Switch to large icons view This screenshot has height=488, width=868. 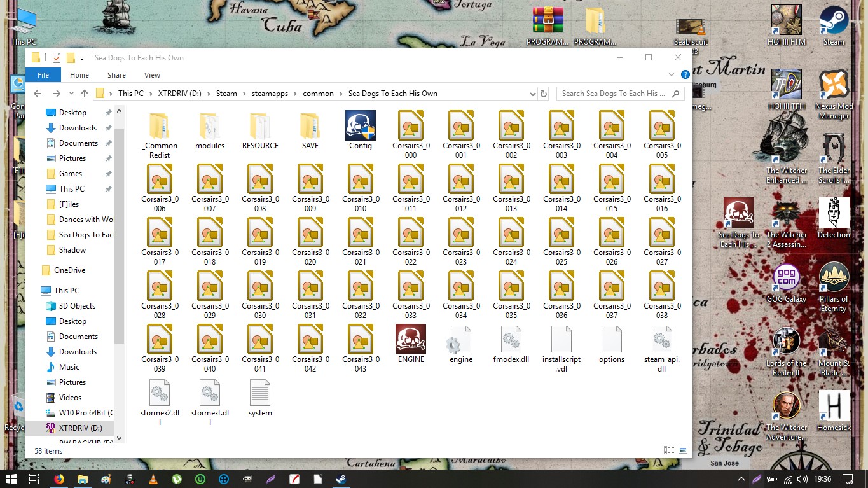684,450
